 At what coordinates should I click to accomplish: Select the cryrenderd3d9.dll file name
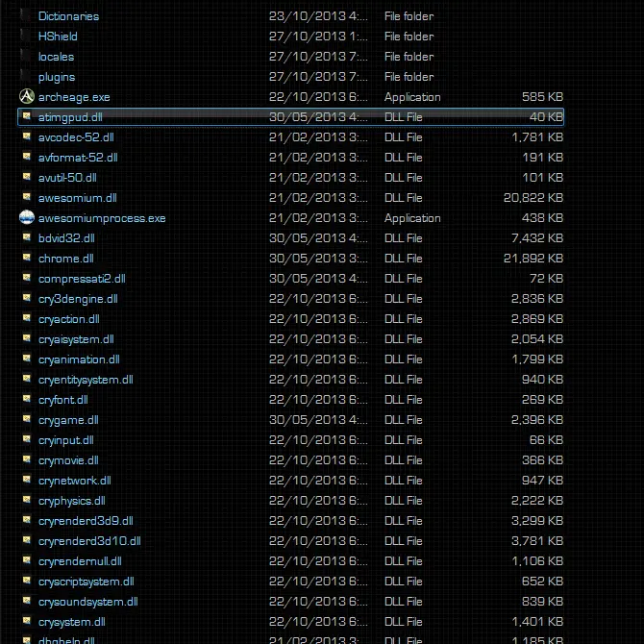pos(86,521)
